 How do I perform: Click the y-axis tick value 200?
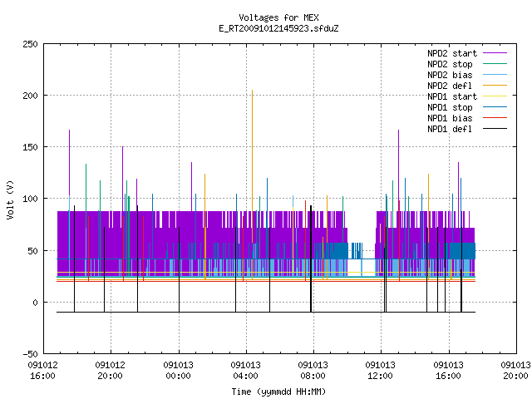point(30,96)
